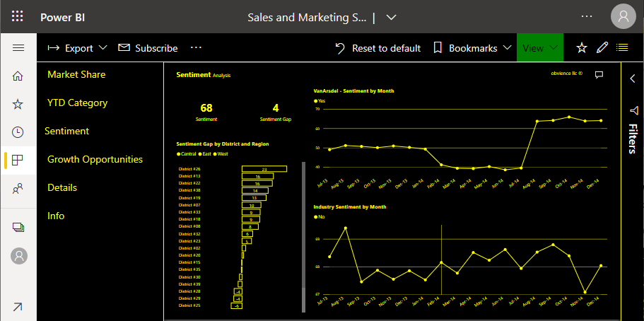Image resolution: width=644 pixels, height=321 pixels.
Task: Select the District #26 bar
Action: 264,169
